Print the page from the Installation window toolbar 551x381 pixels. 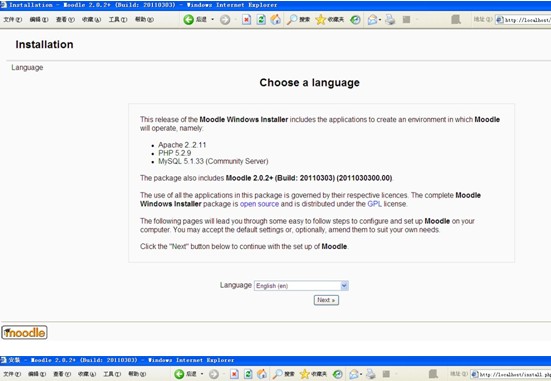(x=390, y=20)
